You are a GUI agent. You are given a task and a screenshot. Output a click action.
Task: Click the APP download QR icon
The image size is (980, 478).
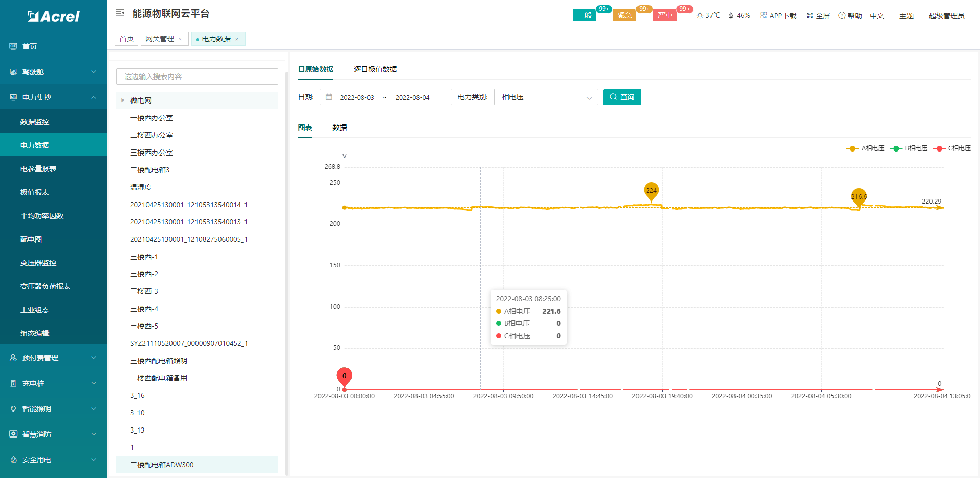tap(764, 16)
